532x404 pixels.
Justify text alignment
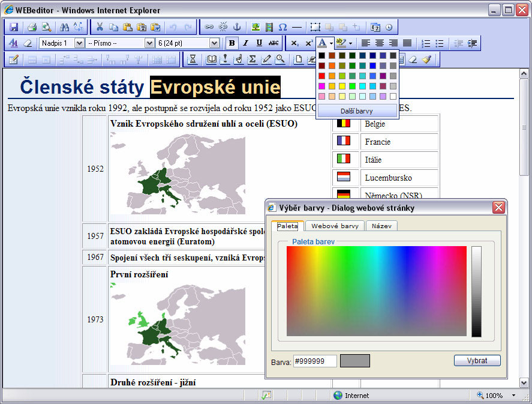click(x=407, y=43)
